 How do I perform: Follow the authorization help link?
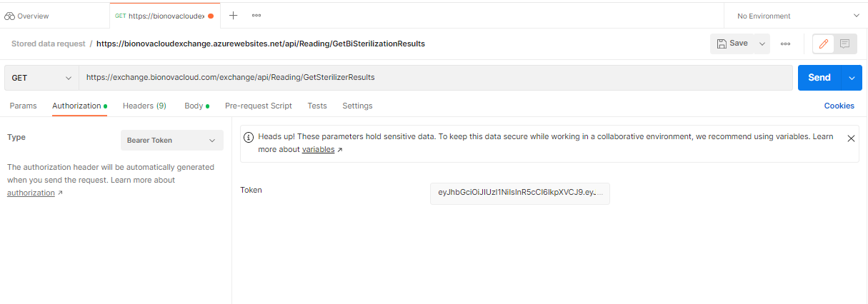pos(31,193)
